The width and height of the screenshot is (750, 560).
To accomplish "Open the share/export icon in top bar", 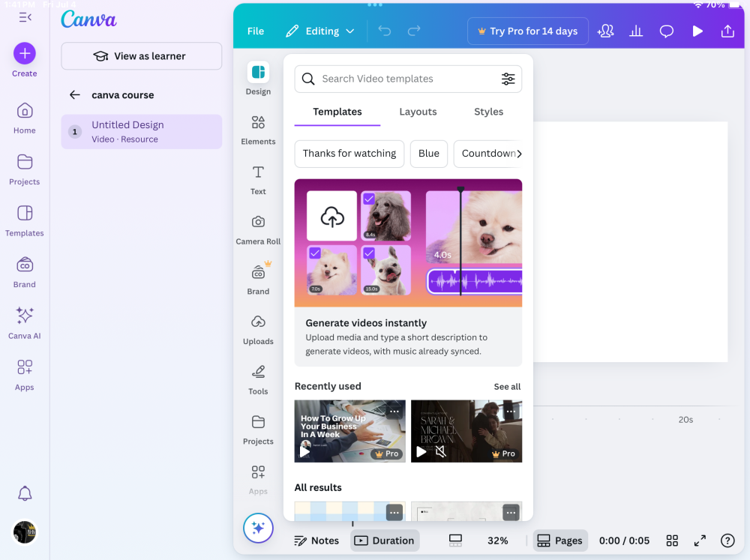I will pos(727,31).
